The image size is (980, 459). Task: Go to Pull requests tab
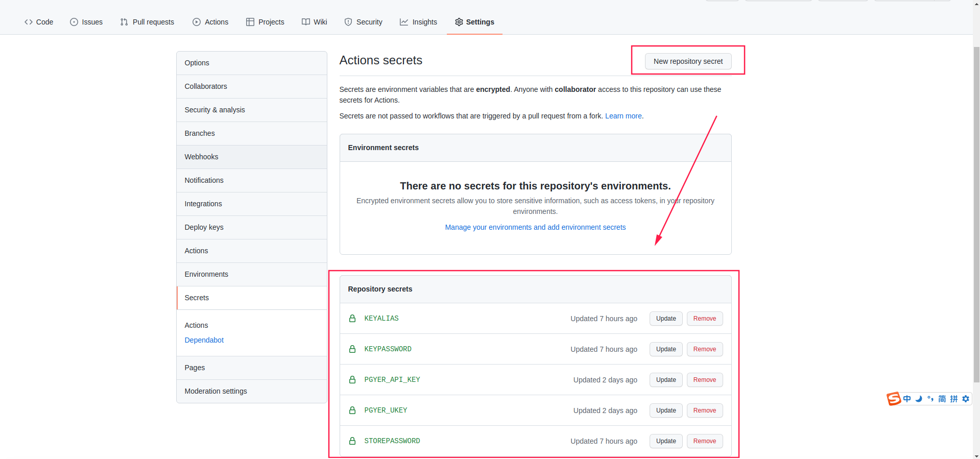147,22
